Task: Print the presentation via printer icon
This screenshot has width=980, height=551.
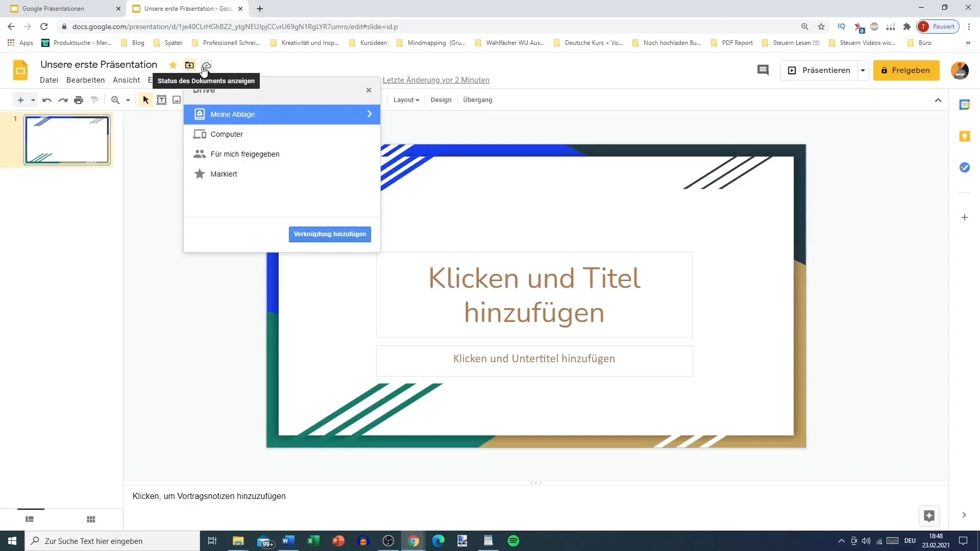Action: pos(79,100)
